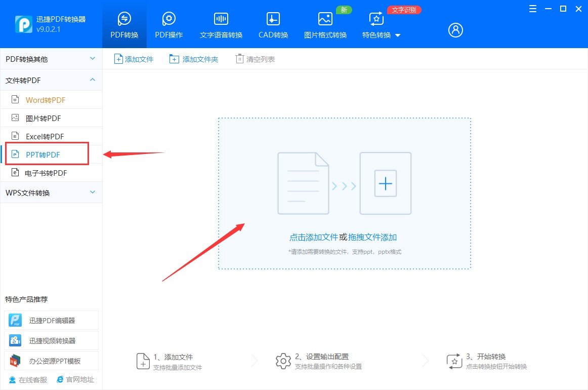The image size is (588, 390).
Task: Select Word转PDF in the sidebar
Action: [52, 100]
